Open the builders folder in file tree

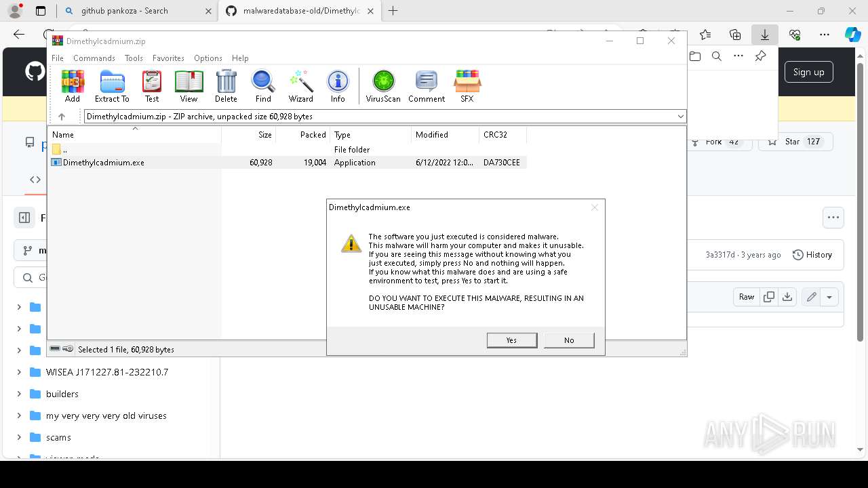[62, 394]
